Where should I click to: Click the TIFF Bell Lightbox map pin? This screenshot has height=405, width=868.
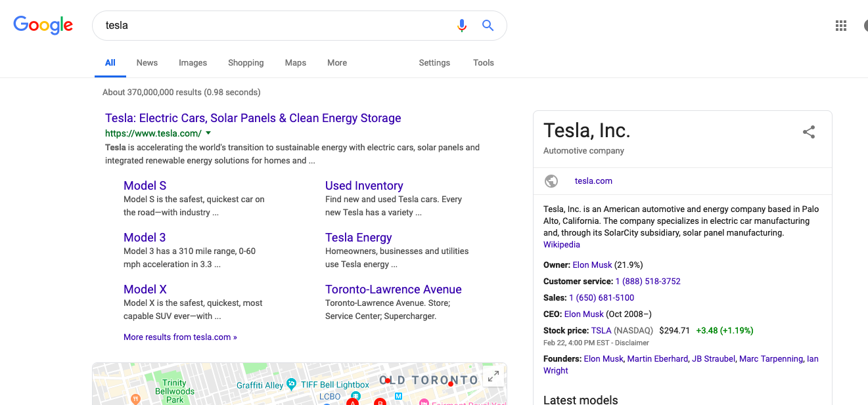[x=292, y=384]
